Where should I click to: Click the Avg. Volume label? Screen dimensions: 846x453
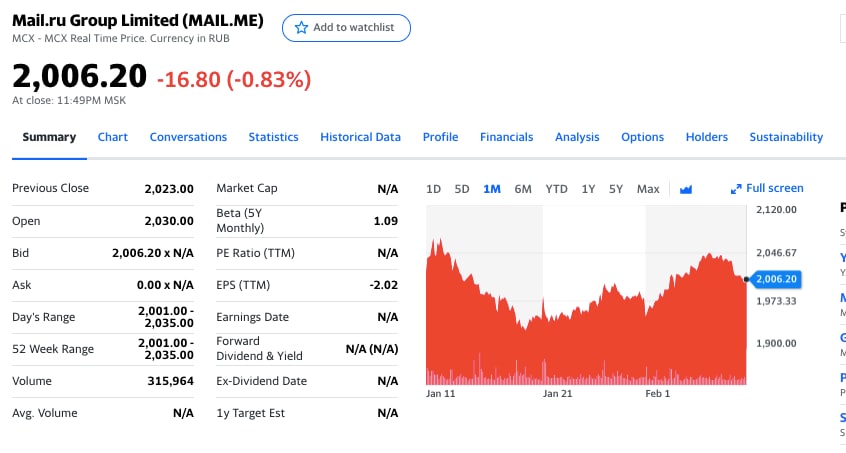[x=45, y=413]
